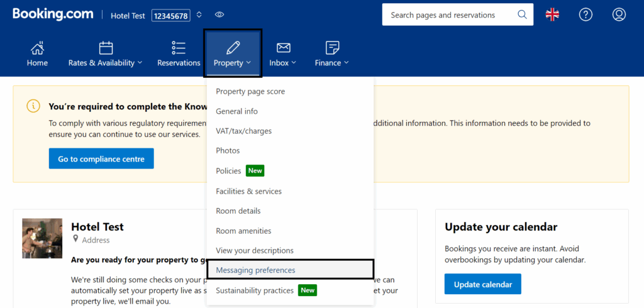Click the Finance document icon
644x308 pixels.
point(332,48)
